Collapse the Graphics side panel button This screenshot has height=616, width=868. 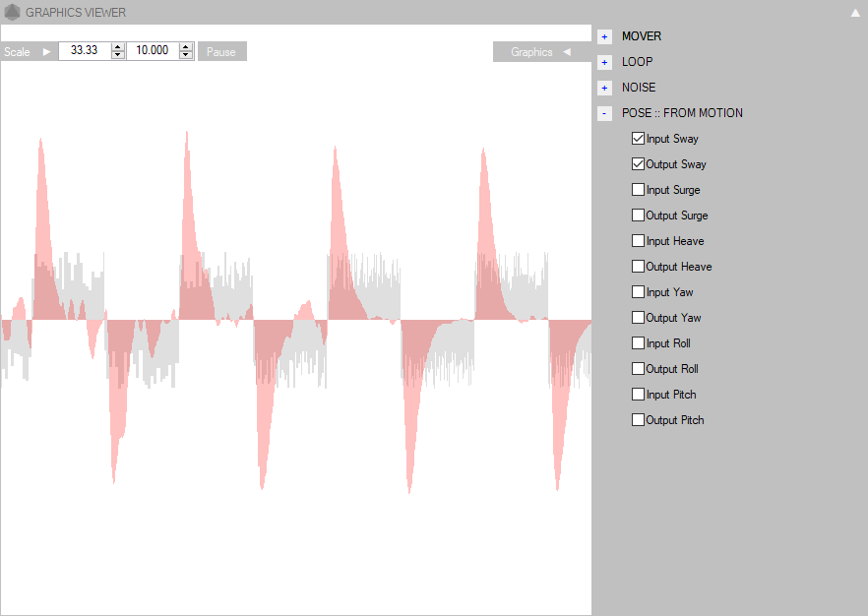click(542, 51)
